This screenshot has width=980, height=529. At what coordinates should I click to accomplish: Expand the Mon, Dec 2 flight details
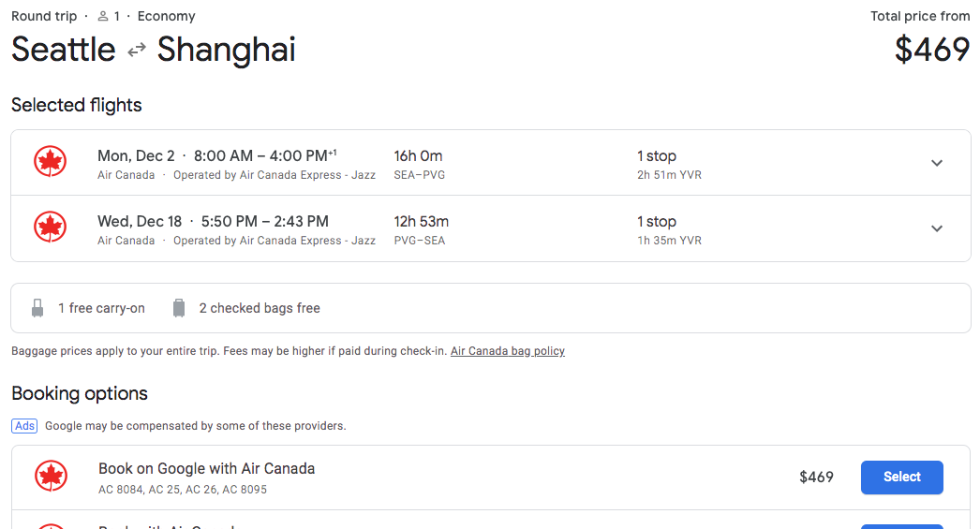(936, 163)
